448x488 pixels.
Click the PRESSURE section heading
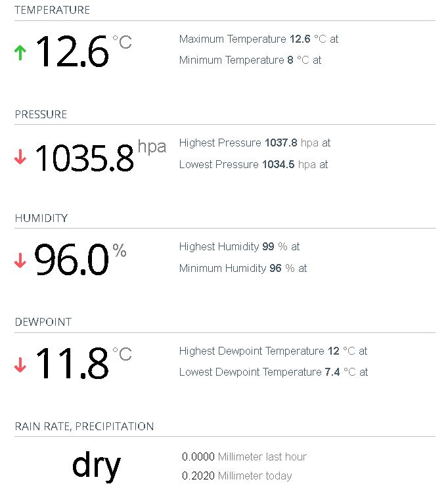pyautogui.click(x=41, y=114)
